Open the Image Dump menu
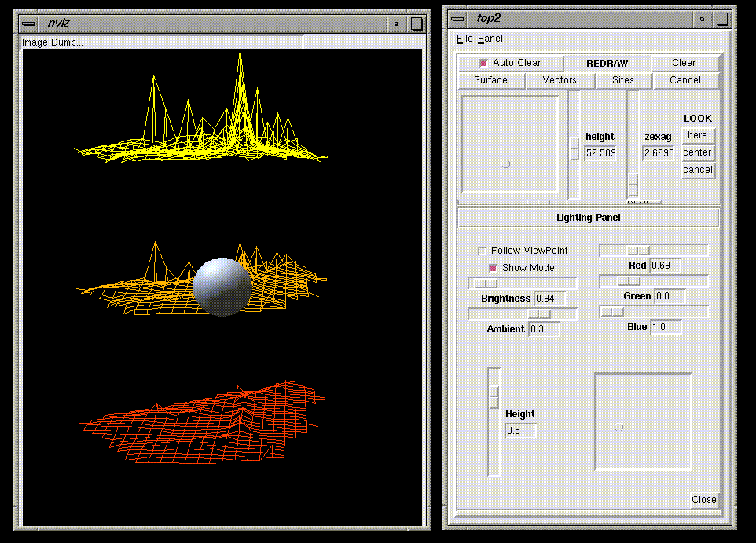 pyautogui.click(x=53, y=42)
